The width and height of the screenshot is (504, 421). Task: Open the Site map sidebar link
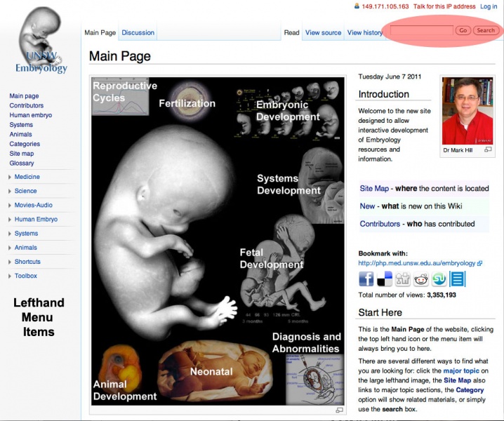(22, 154)
